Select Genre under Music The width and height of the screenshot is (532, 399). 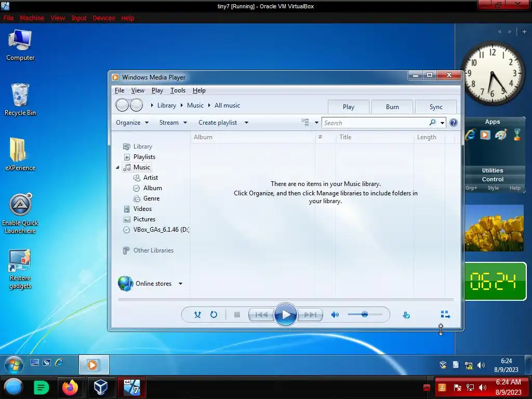pyautogui.click(x=151, y=198)
